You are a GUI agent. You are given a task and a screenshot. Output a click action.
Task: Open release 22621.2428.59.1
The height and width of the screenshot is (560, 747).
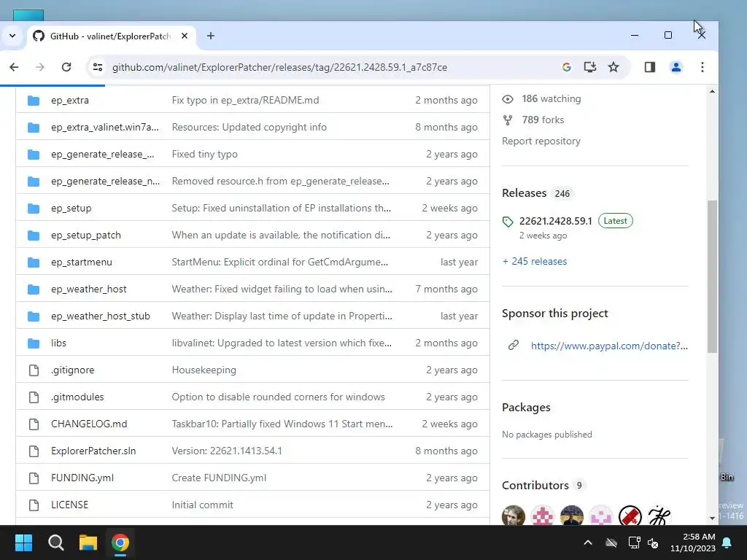pos(555,221)
